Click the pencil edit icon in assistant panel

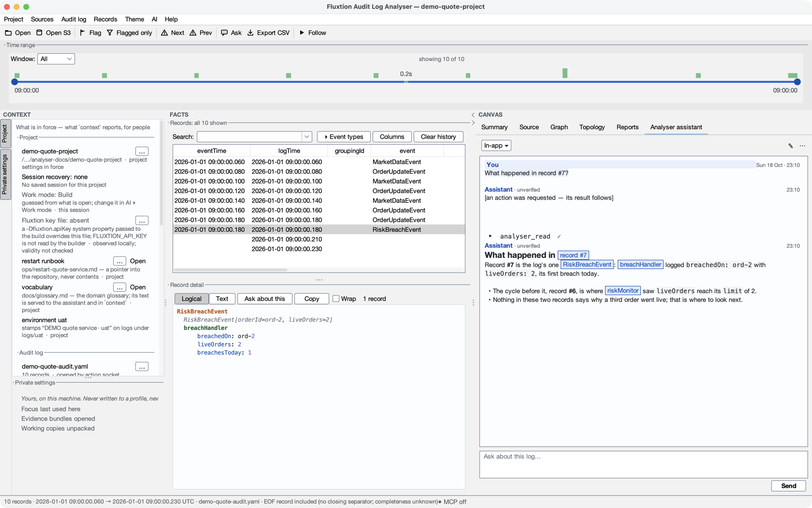pos(791,146)
